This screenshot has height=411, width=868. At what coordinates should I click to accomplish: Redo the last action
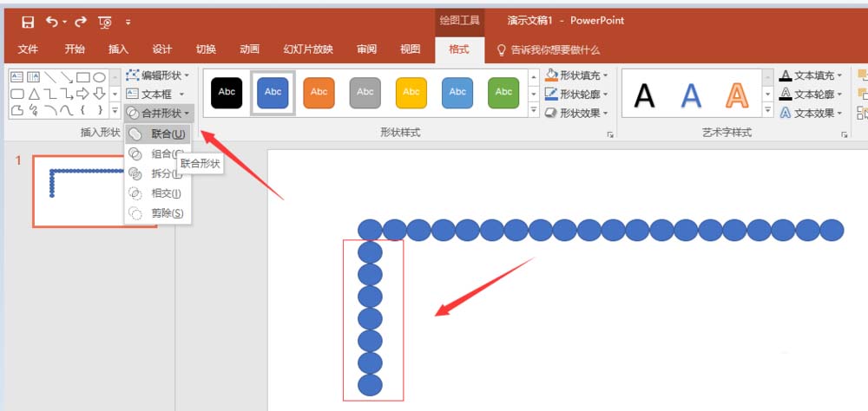pyautogui.click(x=81, y=22)
